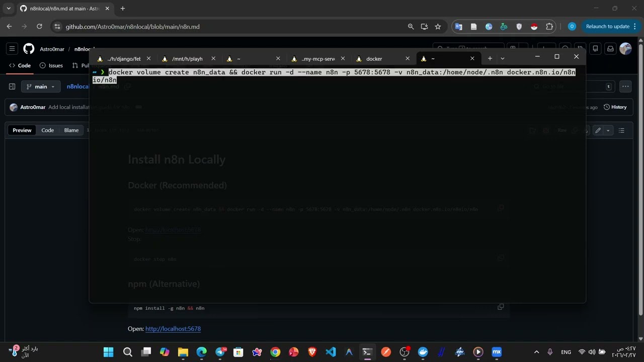The width and height of the screenshot is (644, 362).
Task: Open Google Translate extension
Action: tap(458, 27)
